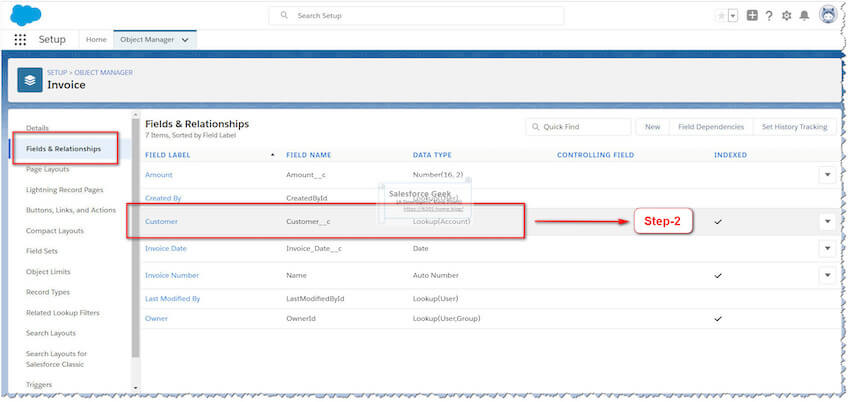Viewport: 850px width, 402px height.
Task: Open Object Limits in the sidebar
Action: [48, 272]
